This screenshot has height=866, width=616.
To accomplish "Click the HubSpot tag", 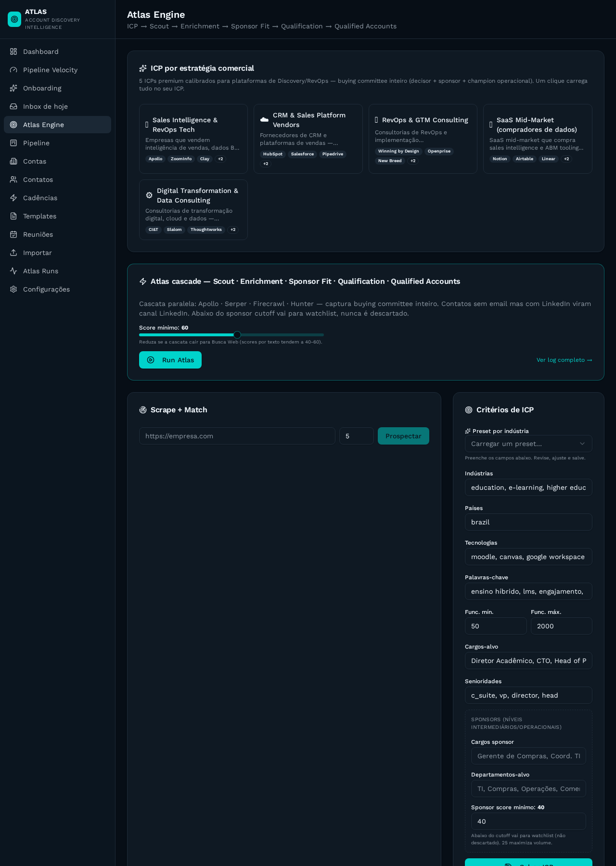I will [273, 154].
